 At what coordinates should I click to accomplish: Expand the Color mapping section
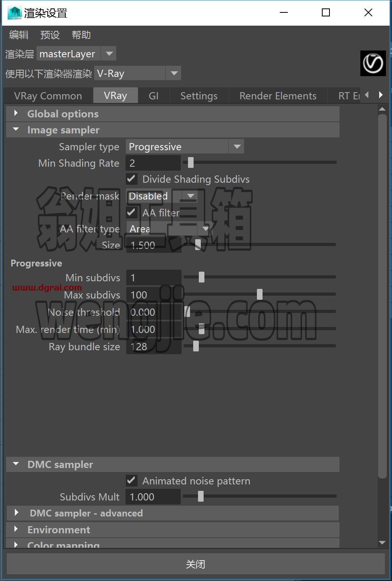[173, 544]
